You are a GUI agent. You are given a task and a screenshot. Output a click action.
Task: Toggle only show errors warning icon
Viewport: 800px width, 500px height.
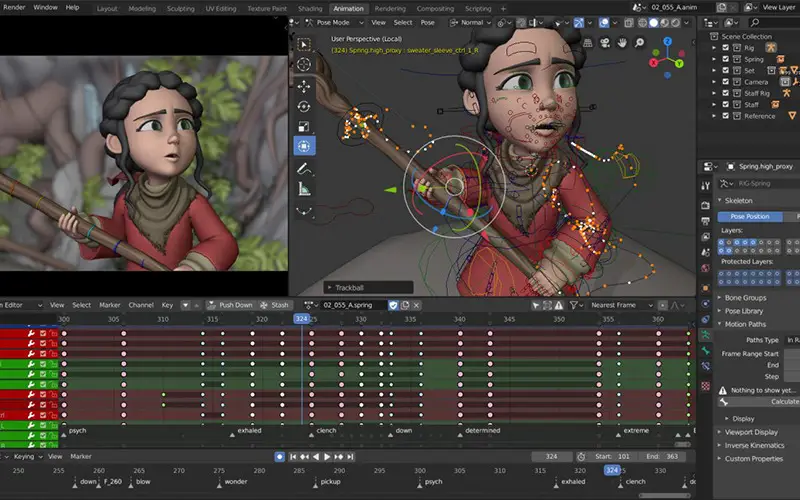[x=559, y=305]
